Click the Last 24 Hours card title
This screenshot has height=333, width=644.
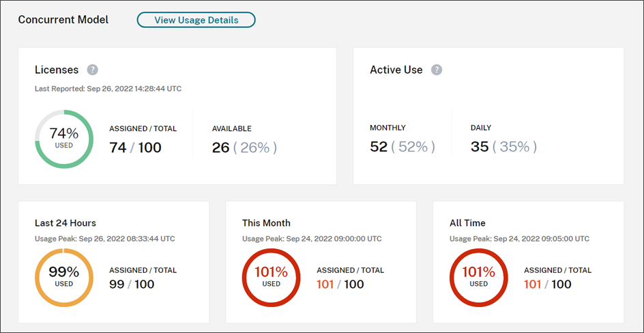tap(65, 223)
